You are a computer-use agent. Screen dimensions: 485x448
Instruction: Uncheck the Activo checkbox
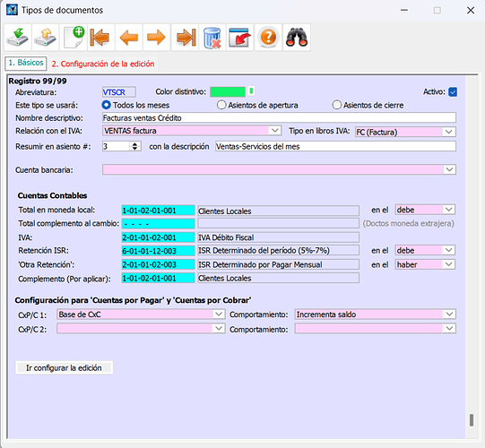point(453,91)
